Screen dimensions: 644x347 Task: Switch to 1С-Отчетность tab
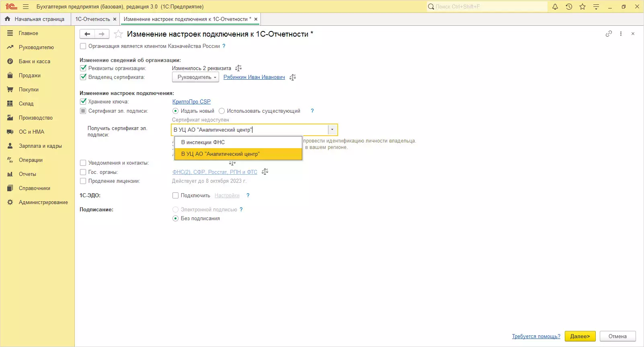pos(92,19)
